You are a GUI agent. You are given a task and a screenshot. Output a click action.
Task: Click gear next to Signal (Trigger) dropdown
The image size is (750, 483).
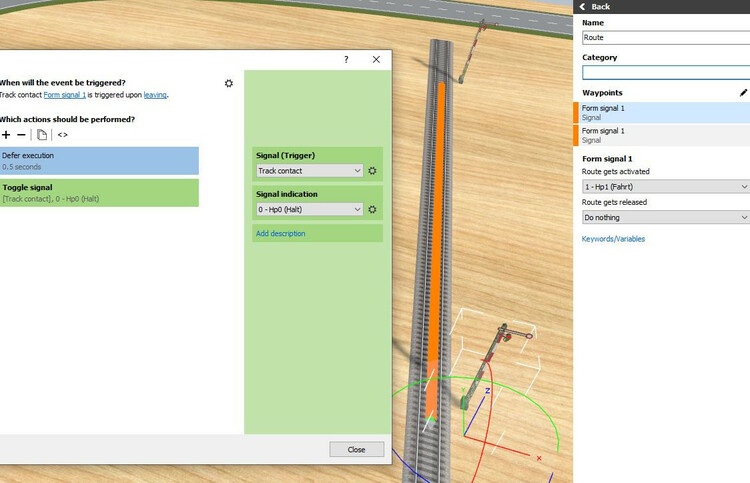pyautogui.click(x=372, y=171)
